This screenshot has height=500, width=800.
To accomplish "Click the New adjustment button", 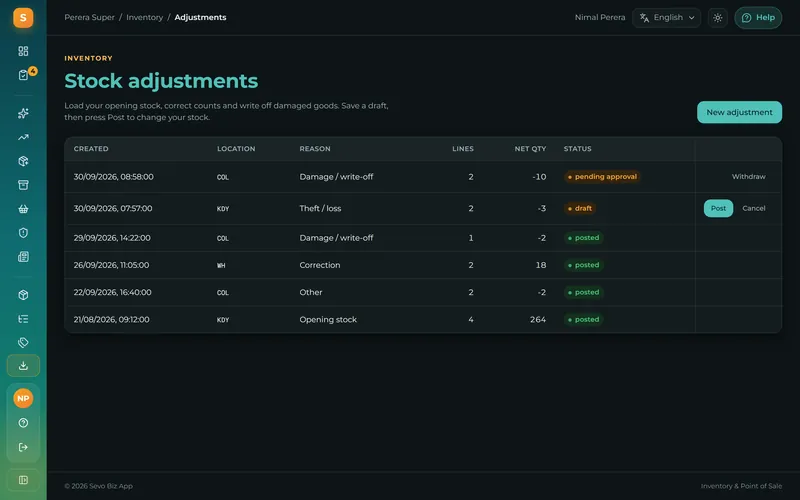I will point(739,112).
